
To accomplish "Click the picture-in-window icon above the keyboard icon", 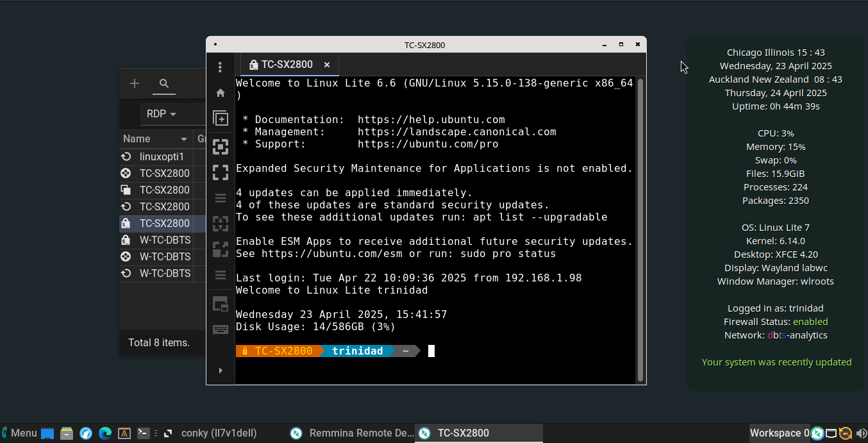I will pos(221,305).
